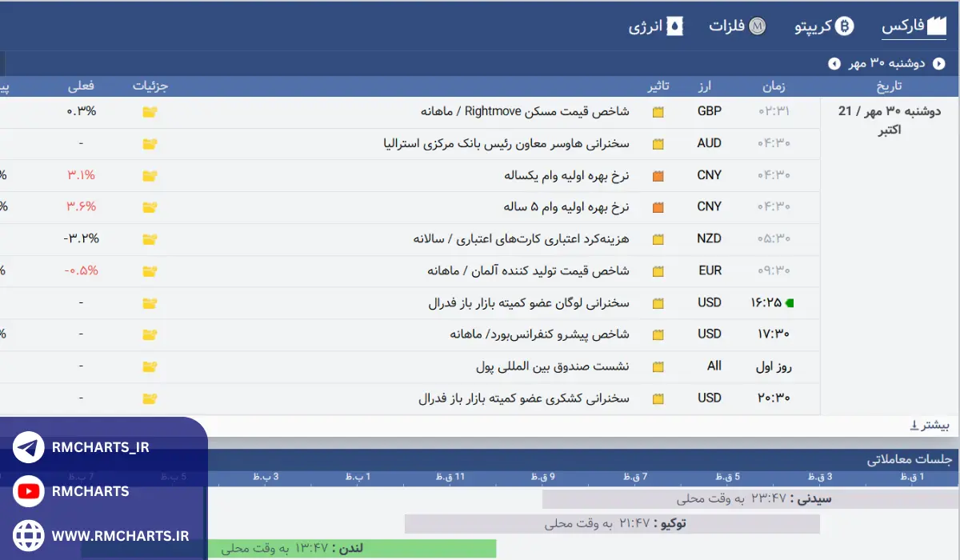Open the Telegram icon in the sidebar
The height and width of the screenshot is (560, 960).
pos(28,447)
